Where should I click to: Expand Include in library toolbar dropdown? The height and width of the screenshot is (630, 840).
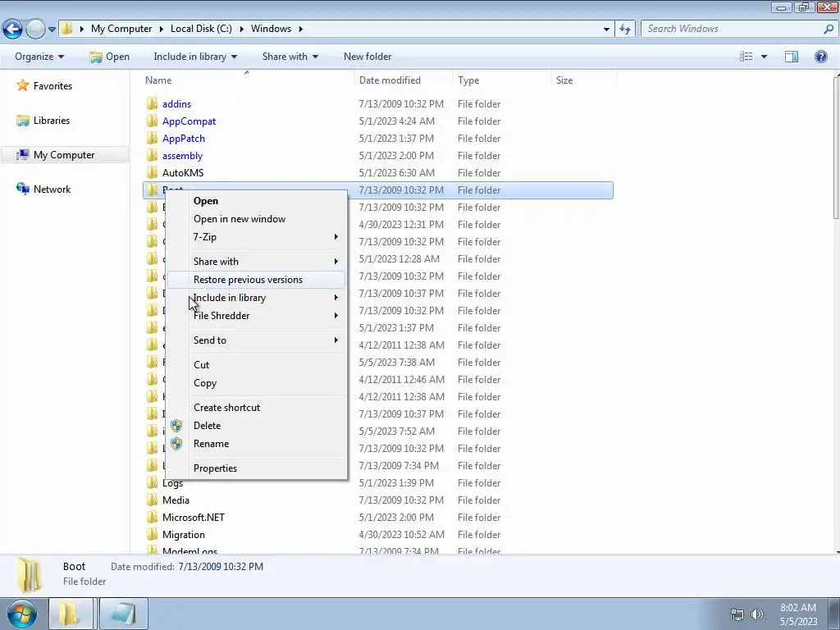coord(195,57)
